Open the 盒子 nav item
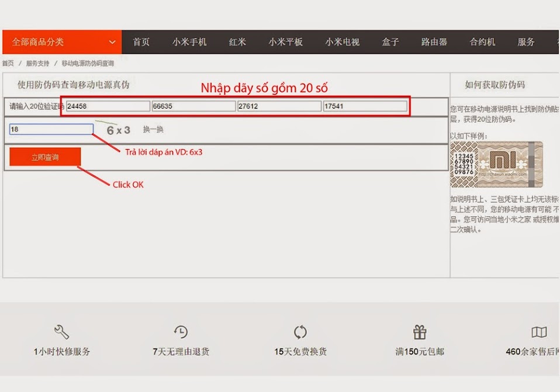 coord(390,42)
